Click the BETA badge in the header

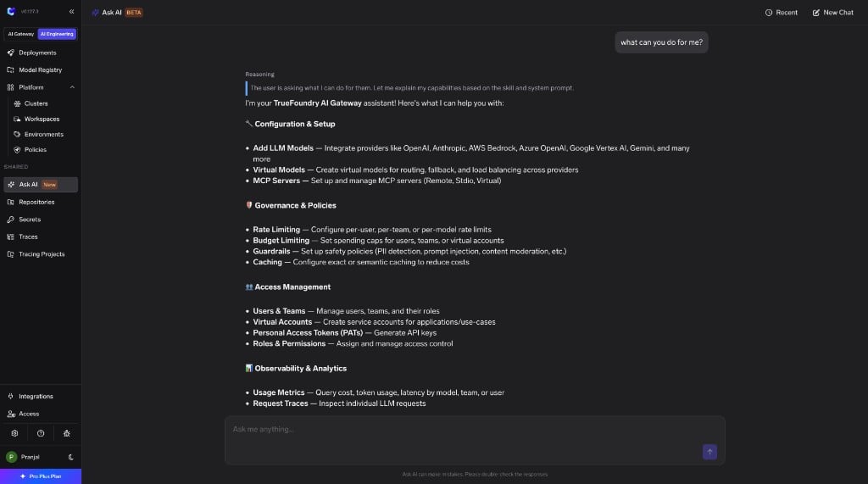tap(134, 12)
